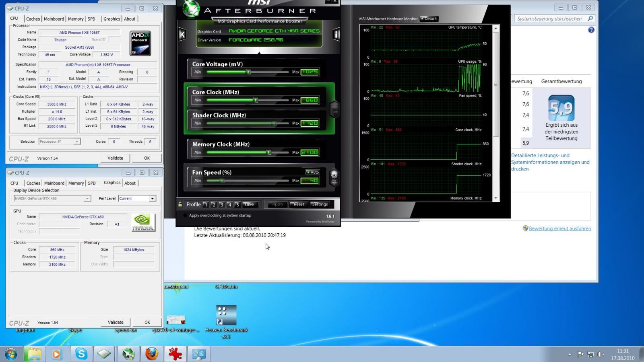Click the Core Voltage slider handle

tap(248, 72)
